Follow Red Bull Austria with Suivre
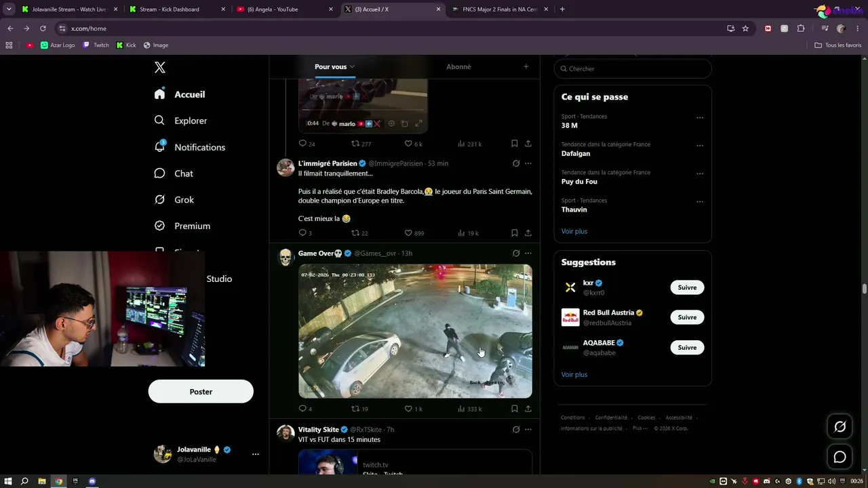Viewport: 868px width, 488px height. [687, 317]
